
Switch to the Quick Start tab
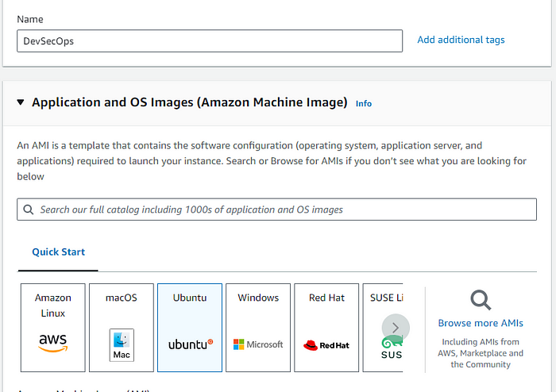coord(59,252)
